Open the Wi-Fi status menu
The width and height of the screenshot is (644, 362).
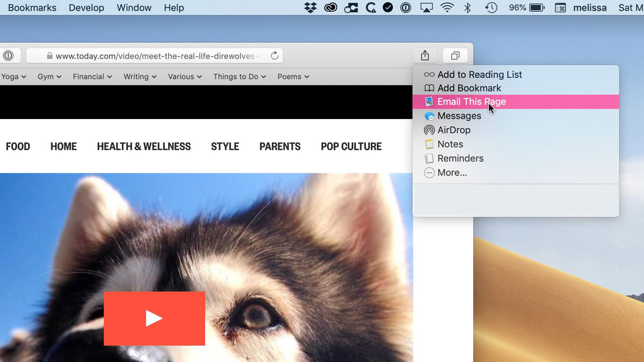tap(447, 8)
